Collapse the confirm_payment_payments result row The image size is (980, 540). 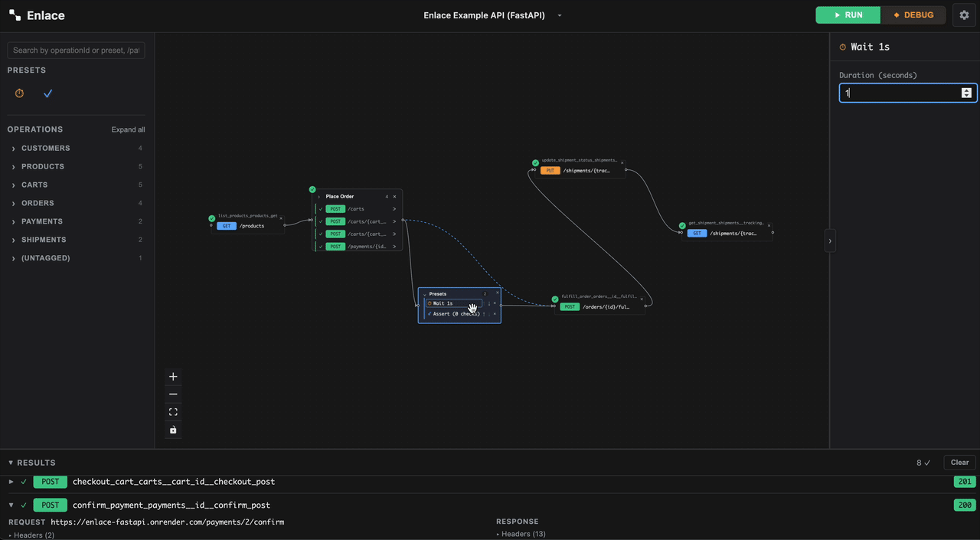click(x=11, y=506)
